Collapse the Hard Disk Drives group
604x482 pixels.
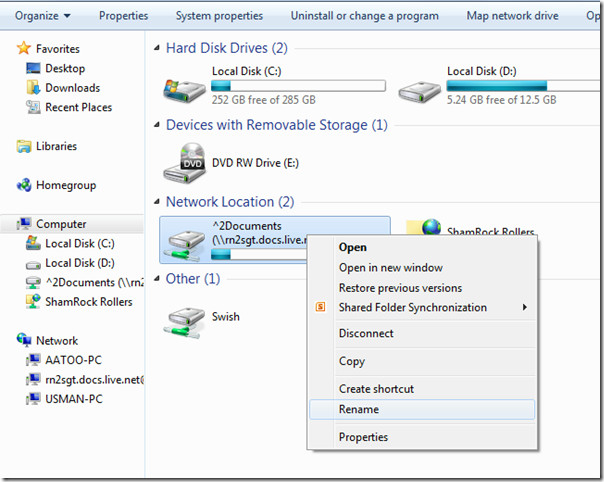click(158, 48)
